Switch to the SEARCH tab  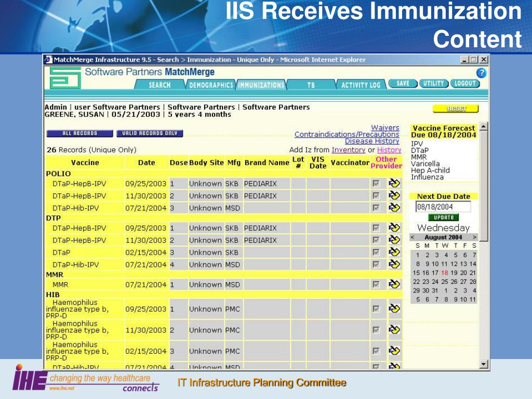pyautogui.click(x=160, y=85)
